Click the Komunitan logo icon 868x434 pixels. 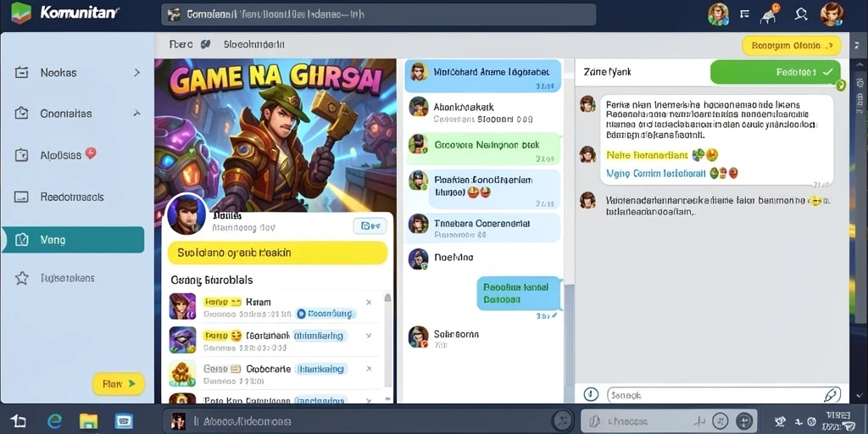21,12
